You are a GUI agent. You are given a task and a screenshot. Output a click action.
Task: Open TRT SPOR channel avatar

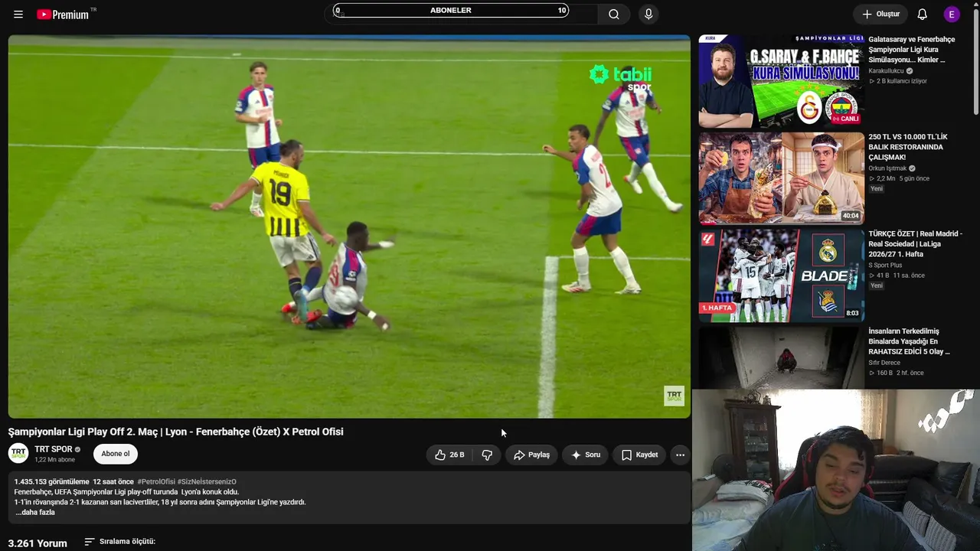(18, 454)
